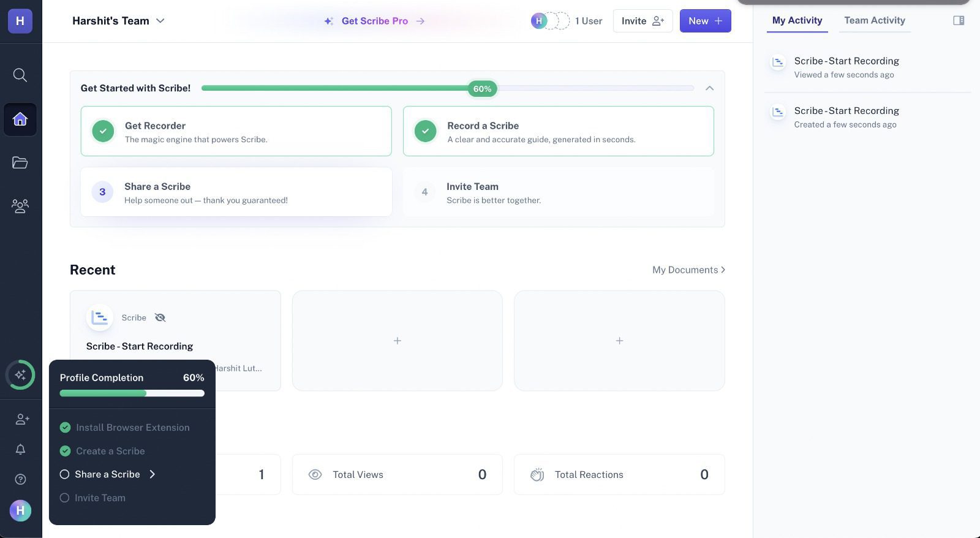
Task: Click the Get Recorder card title
Action: pos(155,126)
